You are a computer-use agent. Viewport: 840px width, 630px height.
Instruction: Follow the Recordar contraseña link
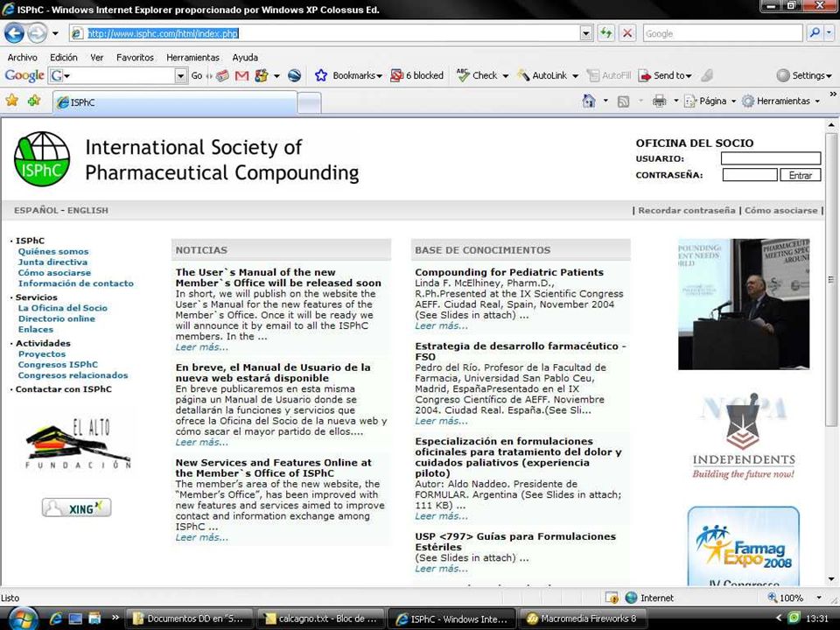[686, 211]
